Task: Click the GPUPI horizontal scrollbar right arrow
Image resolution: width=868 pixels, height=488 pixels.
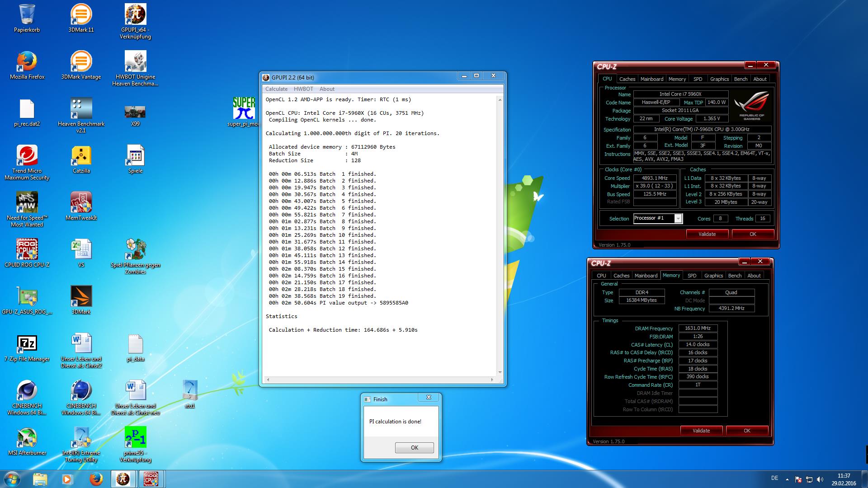Action: click(492, 380)
